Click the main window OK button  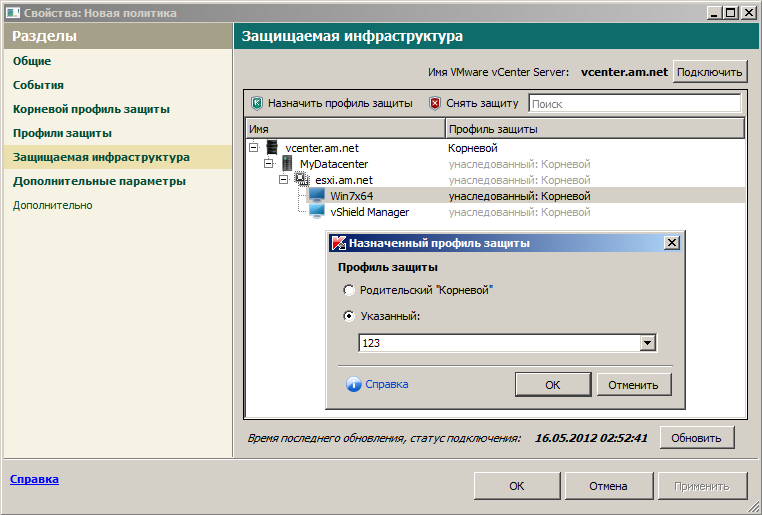click(x=517, y=486)
